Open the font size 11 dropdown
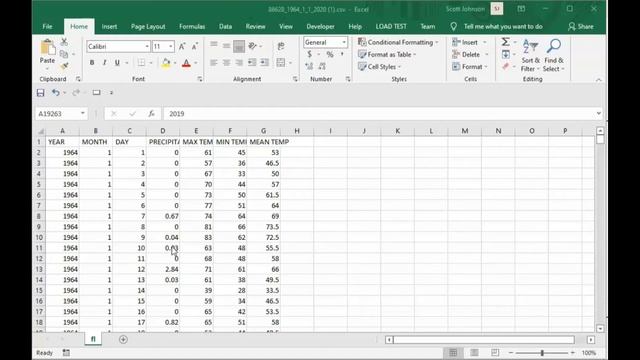 tap(171, 47)
